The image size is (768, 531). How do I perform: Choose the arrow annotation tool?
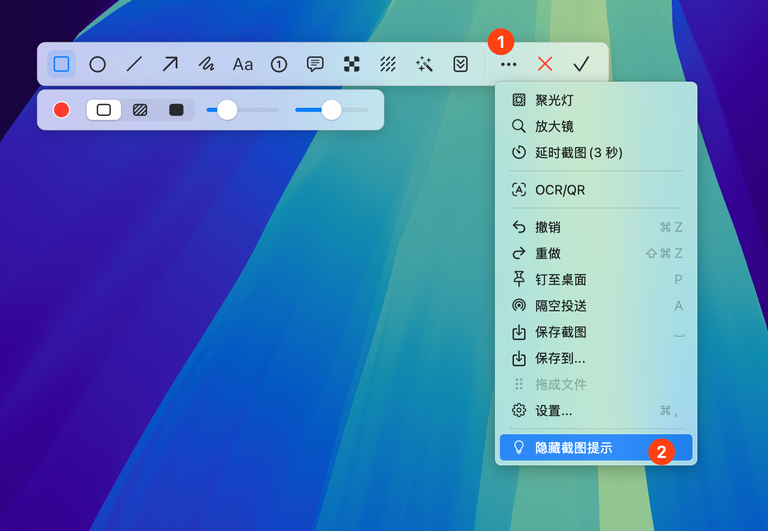point(170,64)
